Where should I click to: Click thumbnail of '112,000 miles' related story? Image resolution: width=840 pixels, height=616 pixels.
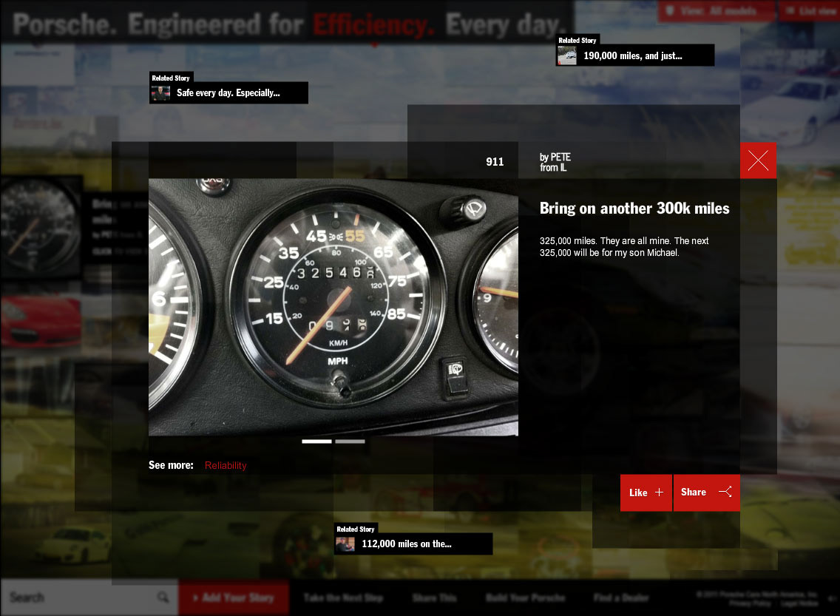coord(345,544)
